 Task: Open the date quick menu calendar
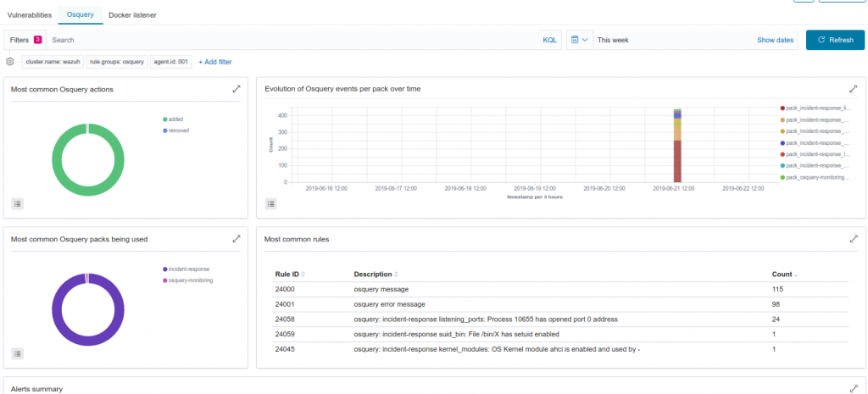coord(580,40)
